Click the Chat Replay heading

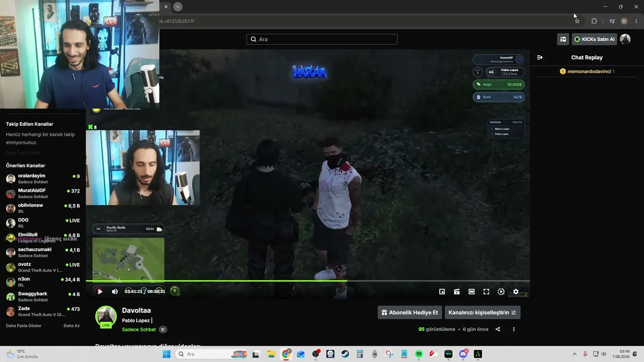[587, 57]
